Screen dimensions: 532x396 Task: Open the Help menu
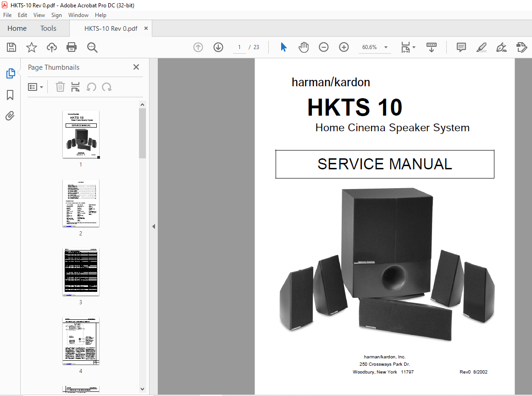pyautogui.click(x=100, y=15)
